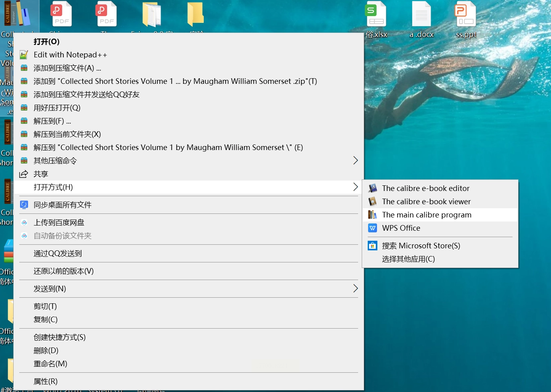Click the Microsoft Store search icon
The height and width of the screenshot is (392, 551).
coord(373,246)
